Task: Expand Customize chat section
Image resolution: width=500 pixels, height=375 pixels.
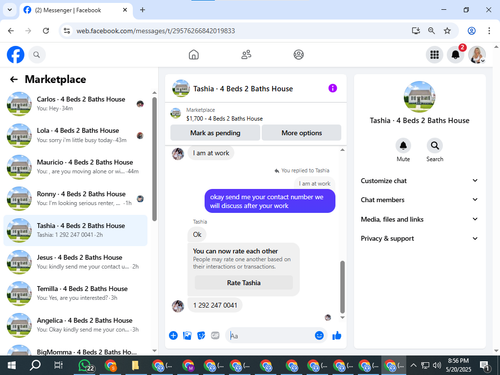Action: pyautogui.click(x=419, y=181)
